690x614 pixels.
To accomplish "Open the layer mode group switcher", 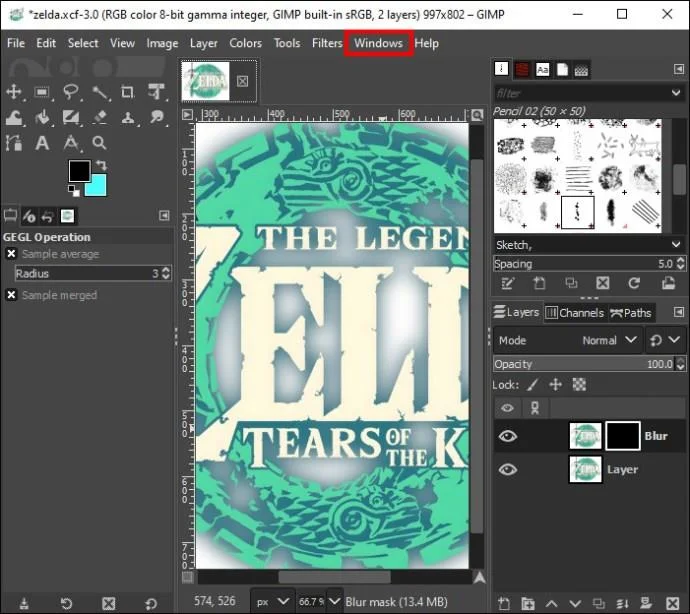I will pyautogui.click(x=664, y=340).
